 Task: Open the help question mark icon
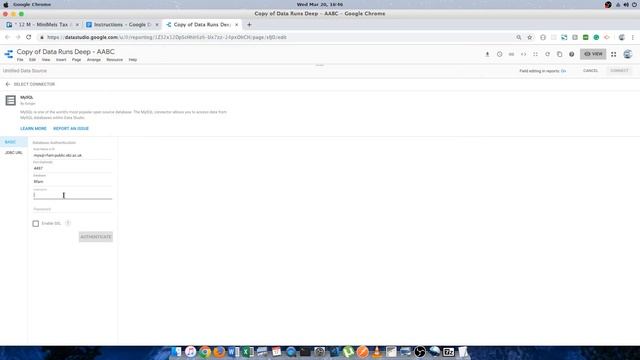pos(571,54)
